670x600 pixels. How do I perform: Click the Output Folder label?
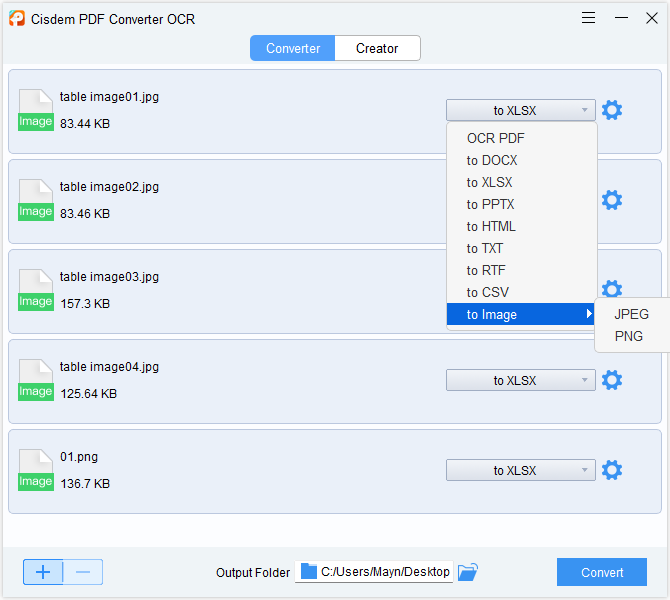point(253,573)
